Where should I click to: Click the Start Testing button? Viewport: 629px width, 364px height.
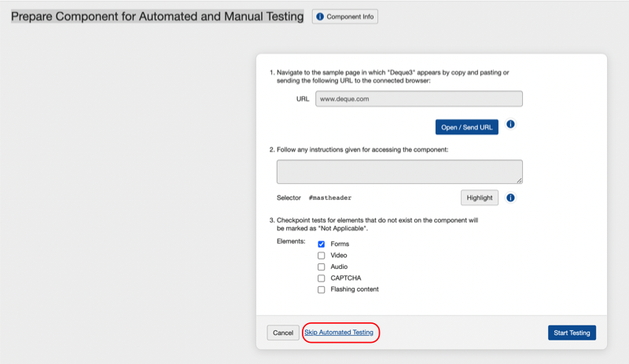pos(572,333)
